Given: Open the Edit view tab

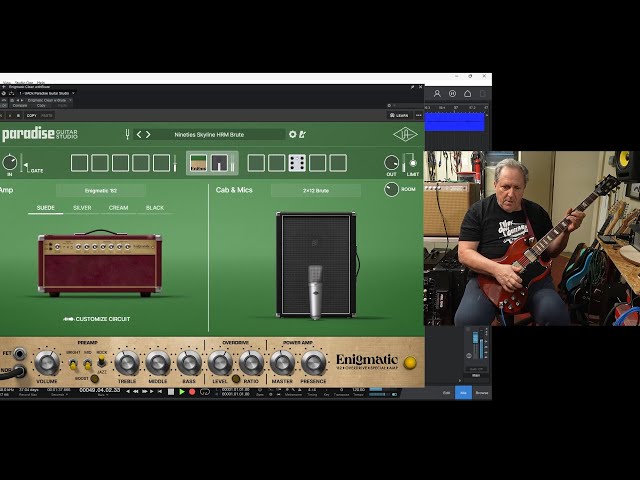Looking at the screenshot, I should tap(446, 393).
